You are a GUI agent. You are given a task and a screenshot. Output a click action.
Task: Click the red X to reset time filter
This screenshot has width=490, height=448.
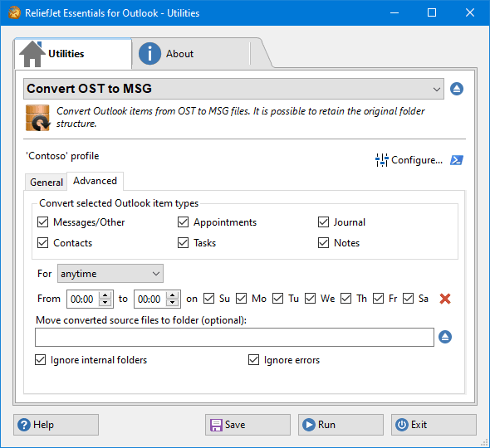(445, 299)
